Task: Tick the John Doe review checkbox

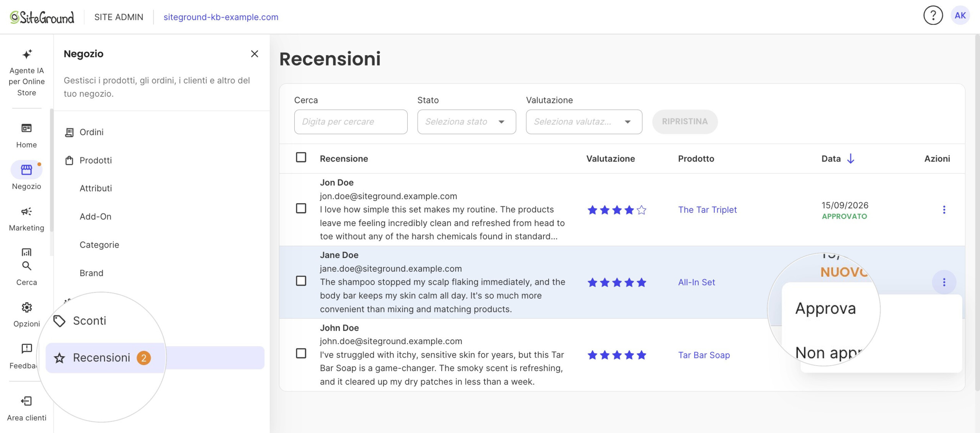Action: point(301,353)
